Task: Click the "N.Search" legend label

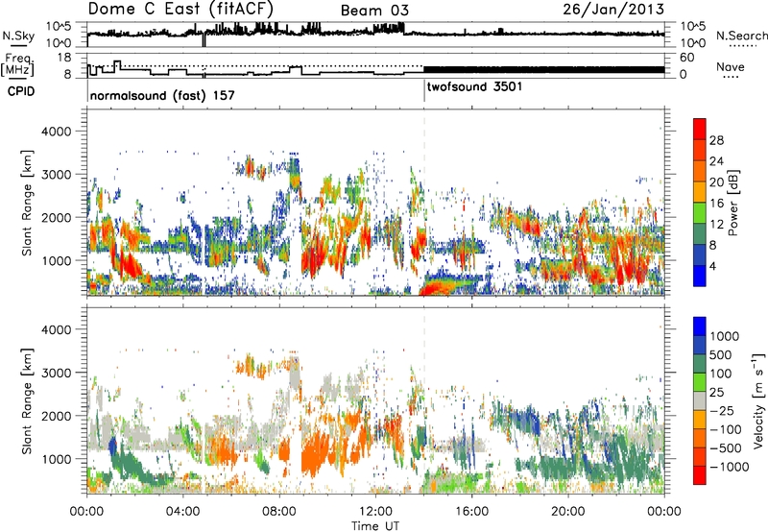Action: click(741, 36)
